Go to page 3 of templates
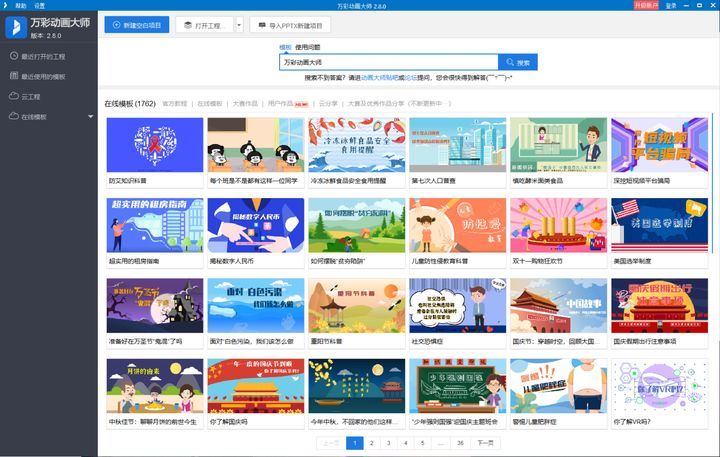Viewport: 720px width, 457px height. [x=388, y=443]
